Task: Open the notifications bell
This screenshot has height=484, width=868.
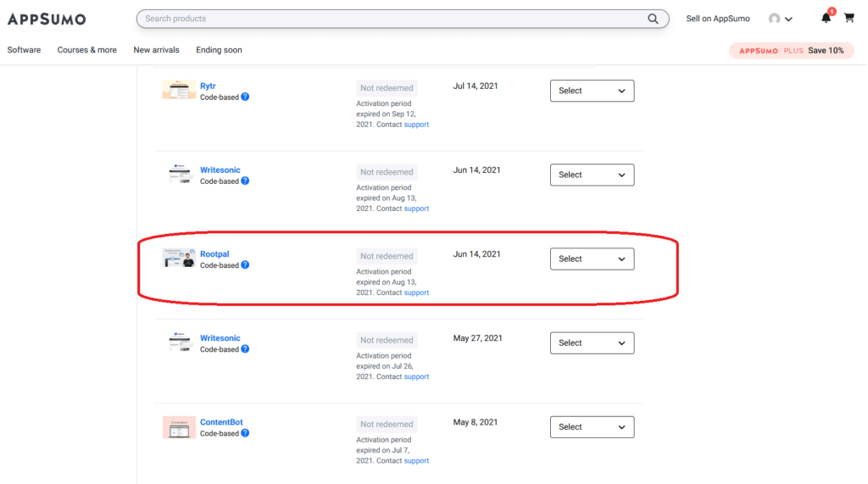Action: 826,18
